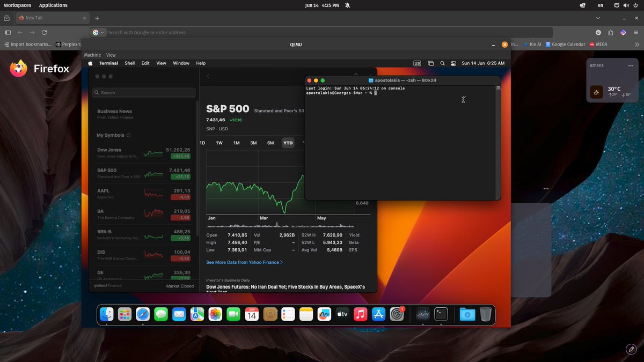The image size is (644, 362).
Task: Open QEMU Machine menu
Action: [x=92, y=55]
